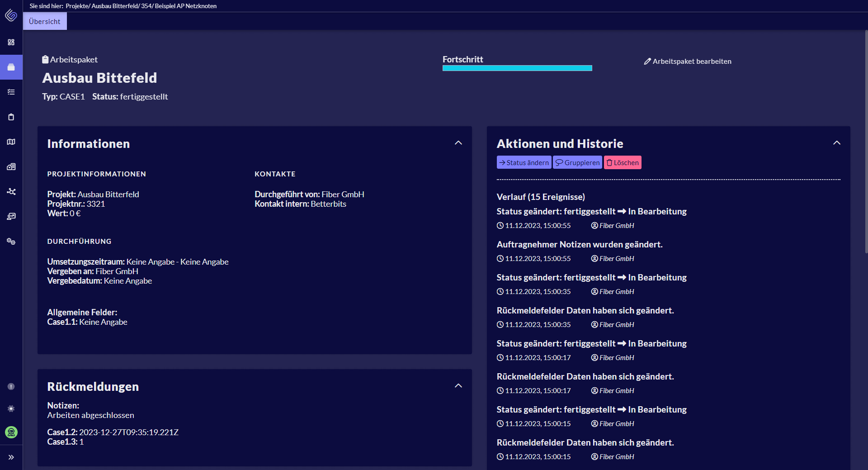Open the green user avatar icon
The height and width of the screenshot is (470, 868).
(11, 432)
